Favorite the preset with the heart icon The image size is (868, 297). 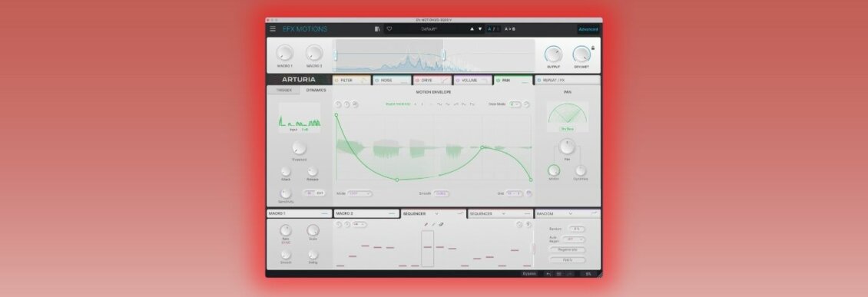click(389, 28)
